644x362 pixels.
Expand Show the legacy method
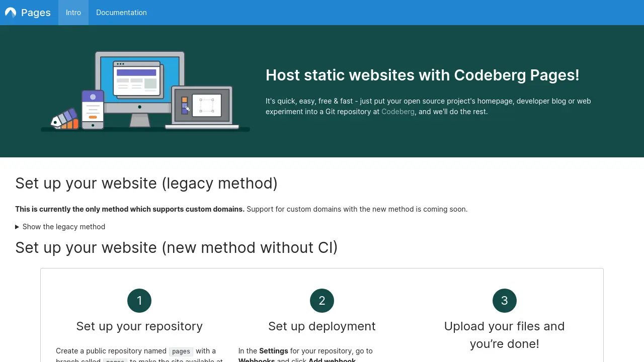tap(60, 227)
